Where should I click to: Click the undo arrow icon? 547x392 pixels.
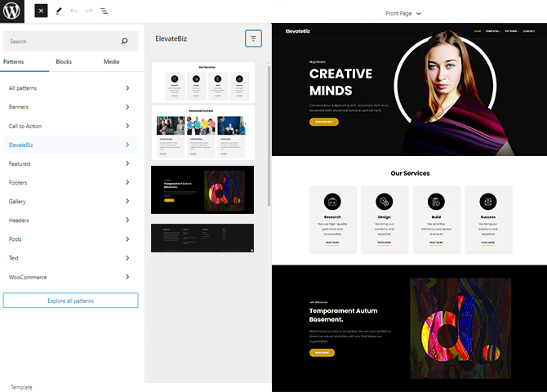[x=74, y=11]
